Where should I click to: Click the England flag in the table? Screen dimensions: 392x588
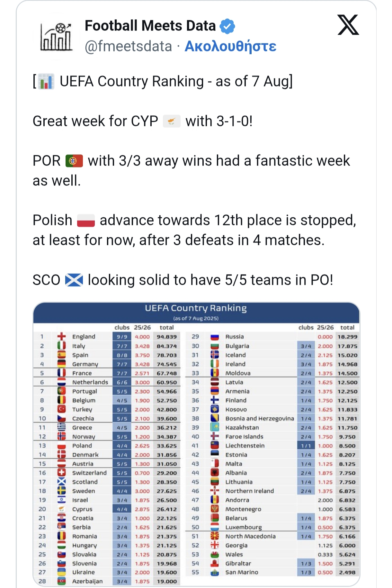click(61, 337)
